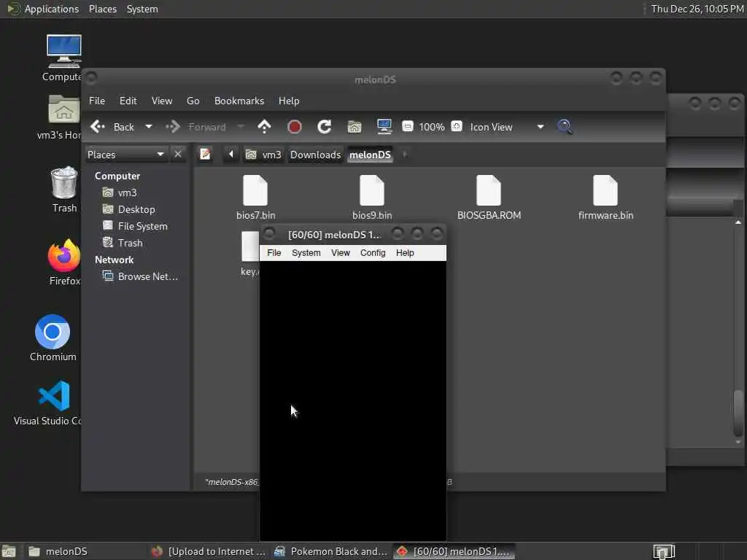Open melonDS emulator View menu

pos(341,253)
